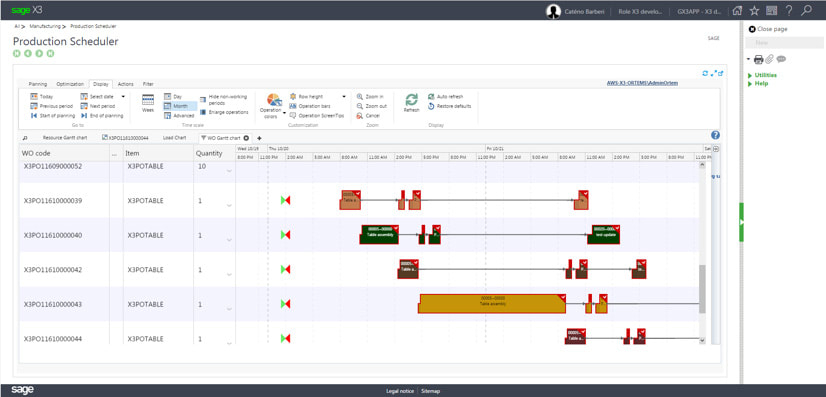Expand the Help section
826x397 pixels.
758,83
